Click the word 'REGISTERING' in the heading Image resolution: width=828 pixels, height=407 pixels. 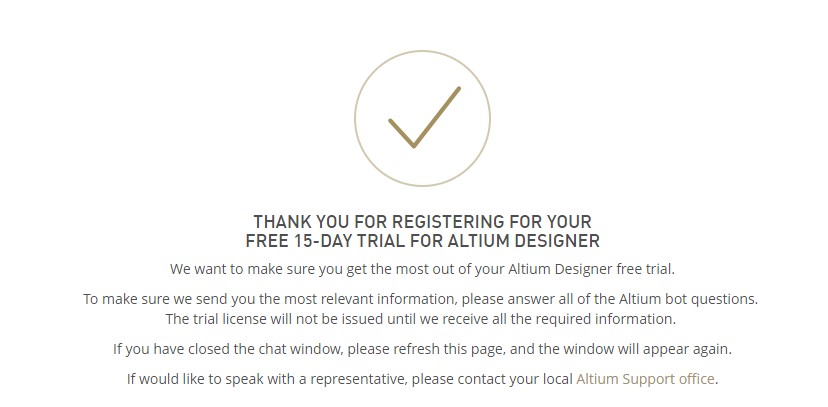(448, 221)
